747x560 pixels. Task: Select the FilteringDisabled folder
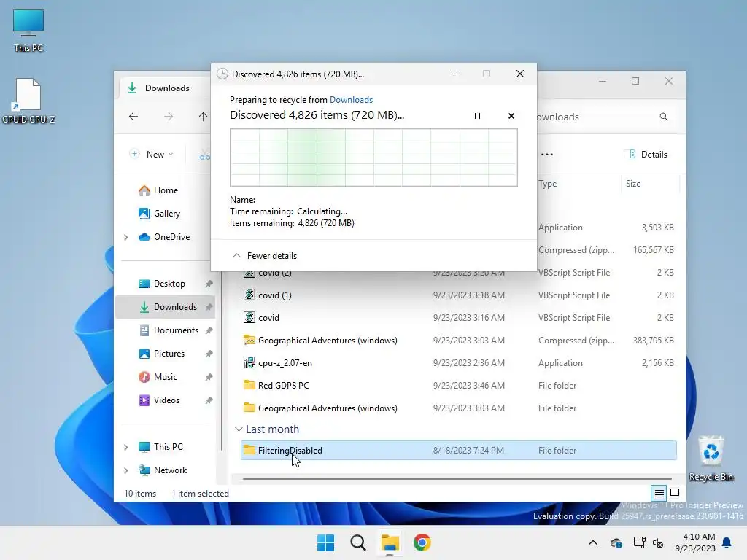pyautogui.click(x=458, y=451)
